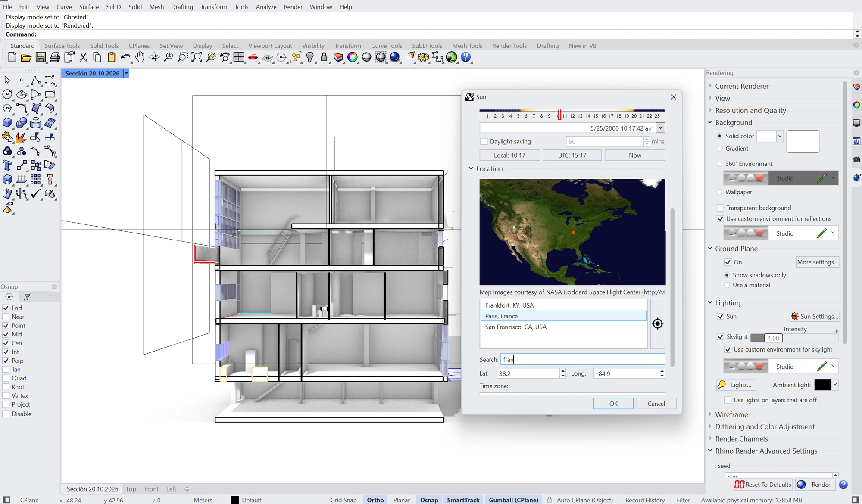Activate the Pan hand tool
The height and width of the screenshot is (504, 862).
point(140,57)
